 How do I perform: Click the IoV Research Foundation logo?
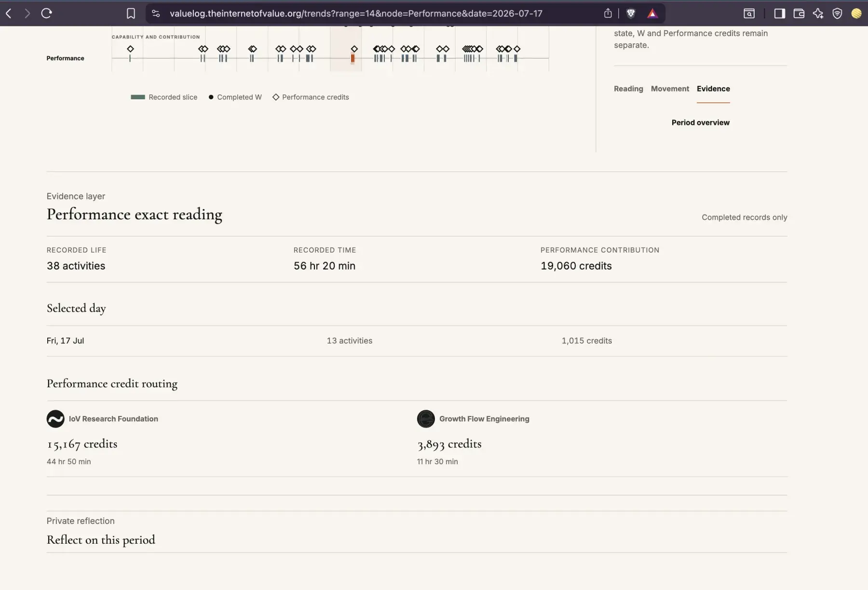(x=55, y=419)
